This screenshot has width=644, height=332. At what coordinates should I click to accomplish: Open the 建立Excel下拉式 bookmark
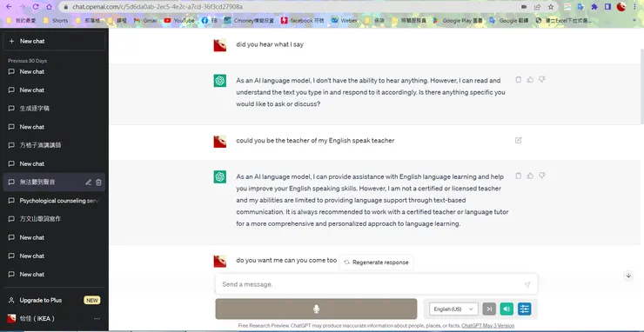564,21
